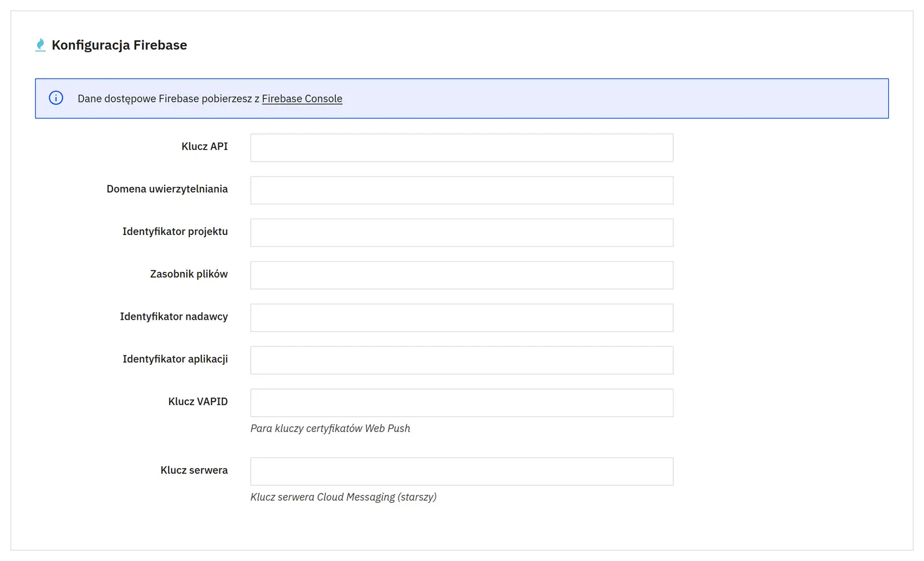The width and height of the screenshot is (924, 561).
Task: Click the Firebase flame icon in heading
Action: [x=40, y=45]
